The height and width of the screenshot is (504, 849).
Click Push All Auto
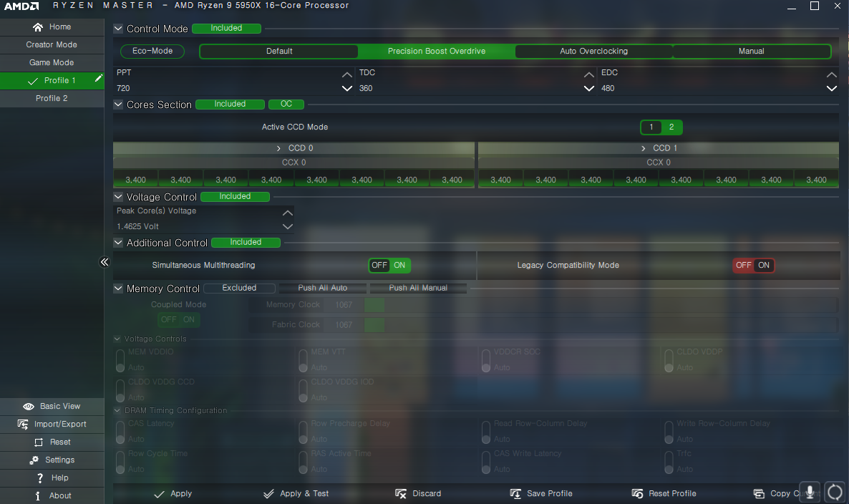point(323,288)
